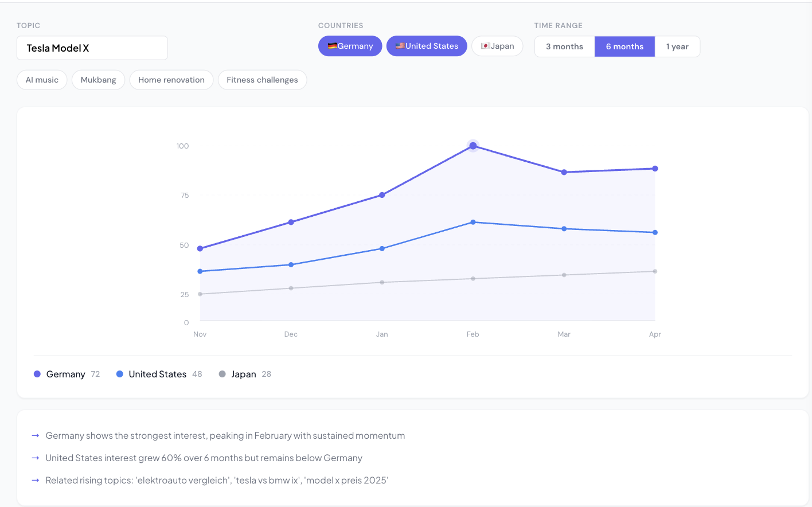
Task: Choose the AI music suggested topic
Action: 42,80
